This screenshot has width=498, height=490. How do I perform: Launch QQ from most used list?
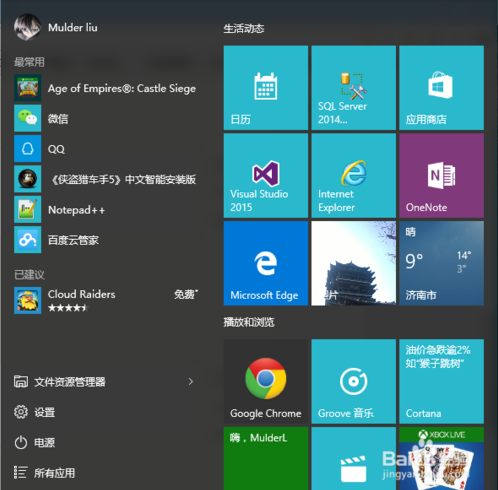coord(105,149)
